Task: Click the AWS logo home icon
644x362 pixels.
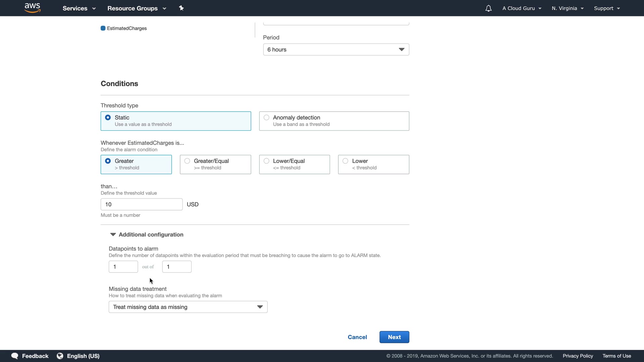Action: [33, 8]
